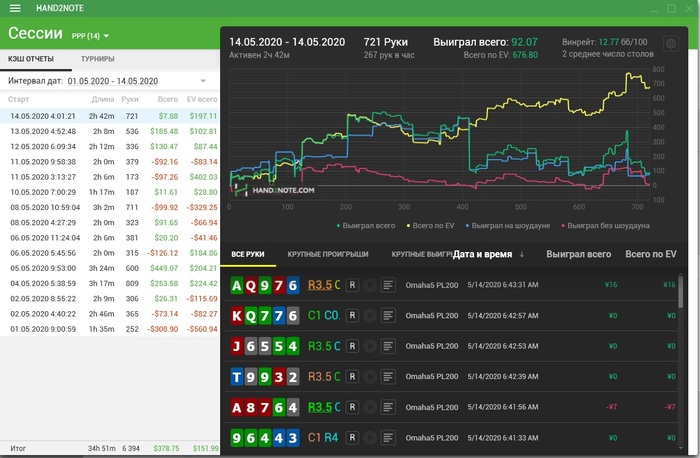The image size is (700, 458).
Task: Open hand notes icon for T9932 hand
Action: [x=388, y=376]
